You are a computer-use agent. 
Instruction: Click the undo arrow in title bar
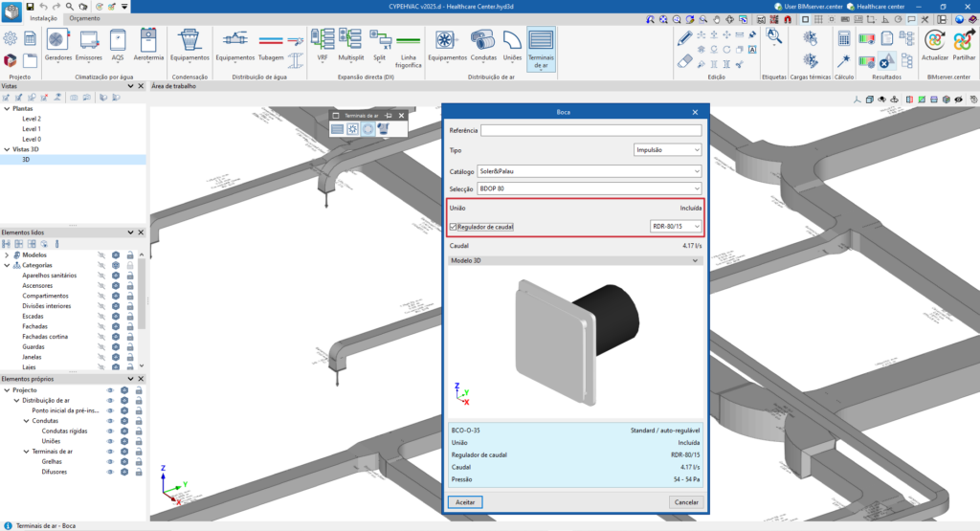[x=43, y=7]
